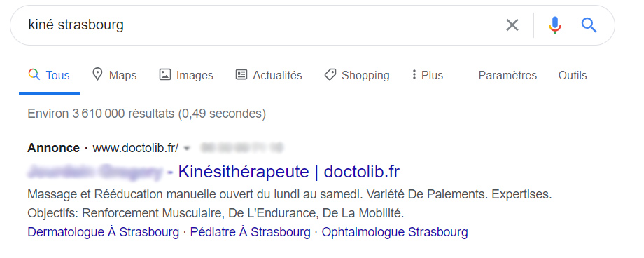
Task: Click the price tag icon beside Shopping
Action: (x=330, y=75)
